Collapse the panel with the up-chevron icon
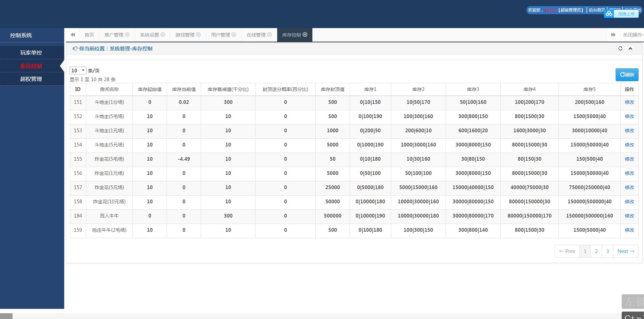This screenshot has height=319, width=644. 630,48
